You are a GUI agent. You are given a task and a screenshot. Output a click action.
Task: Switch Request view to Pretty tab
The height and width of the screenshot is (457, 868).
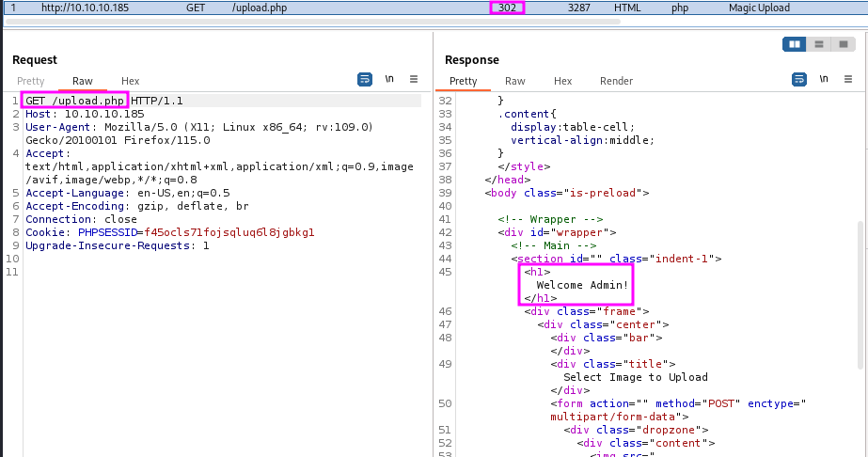pyautogui.click(x=30, y=81)
